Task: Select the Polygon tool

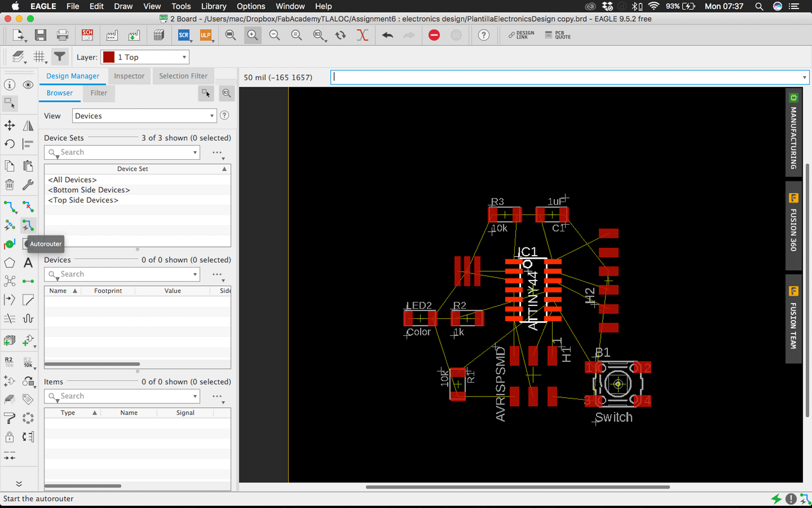Action: click(x=10, y=263)
